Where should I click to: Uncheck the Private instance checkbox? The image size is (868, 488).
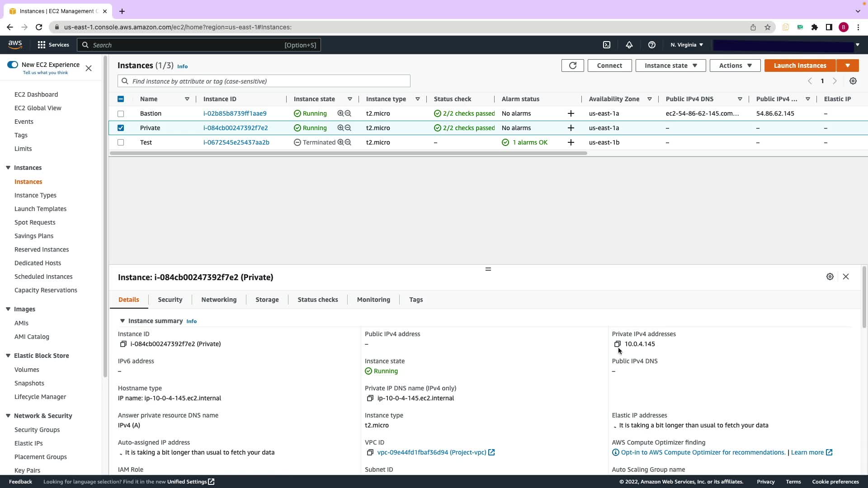pos(121,128)
